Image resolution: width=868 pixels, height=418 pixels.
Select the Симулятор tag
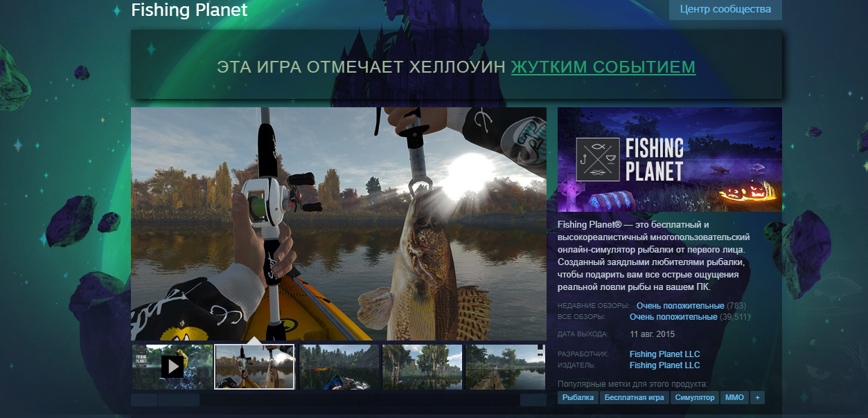click(695, 398)
